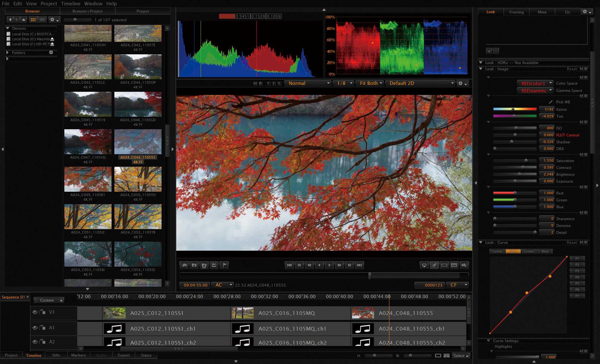The height and width of the screenshot is (364, 600).
Task: Click the Look panel gear settings icon
Action: [584, 11]
